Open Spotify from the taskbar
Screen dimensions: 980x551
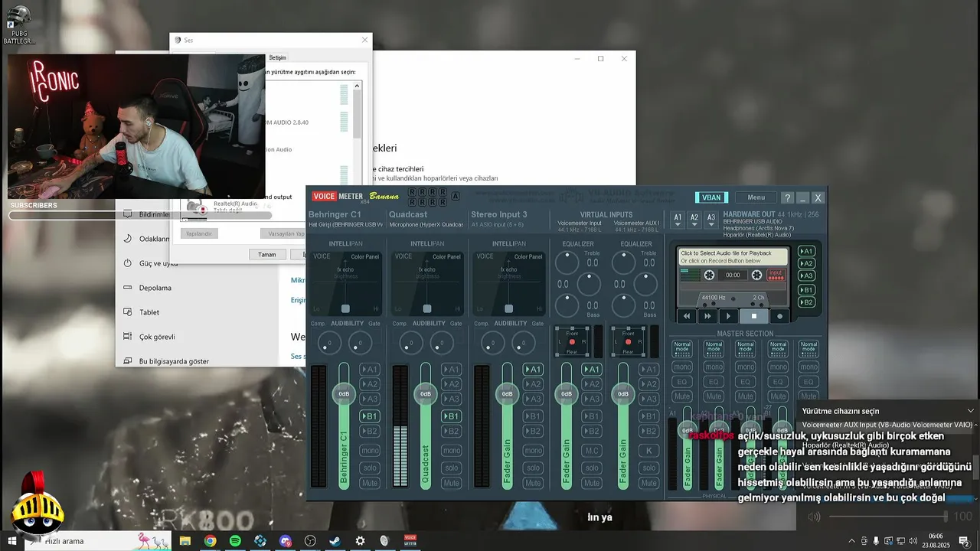coord(235,541)
